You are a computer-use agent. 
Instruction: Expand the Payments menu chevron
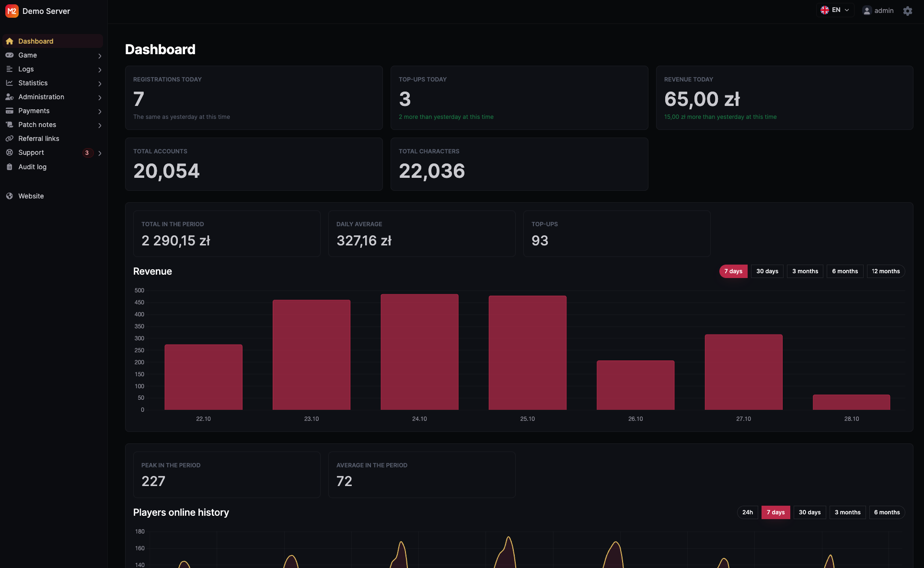pyautogui.click(x=100, y=111)
